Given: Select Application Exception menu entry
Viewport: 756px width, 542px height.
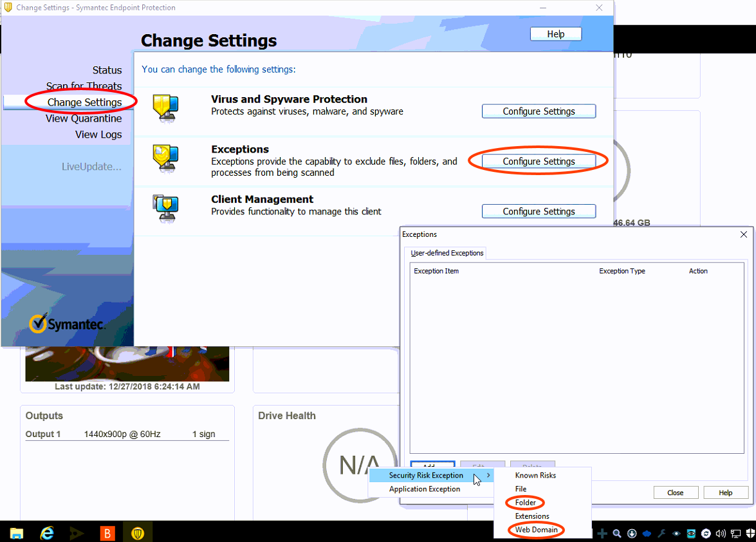Looking at the screenshot, I should tap(425, 489).
